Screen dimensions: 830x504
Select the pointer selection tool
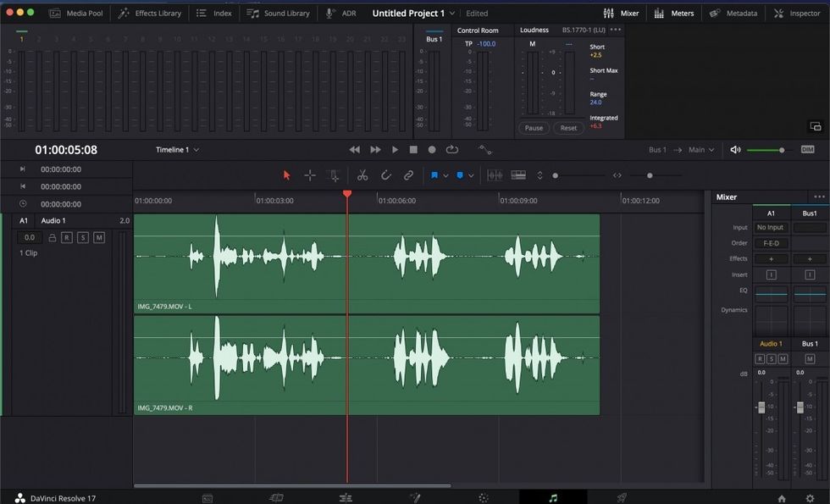tap(287, 175)
